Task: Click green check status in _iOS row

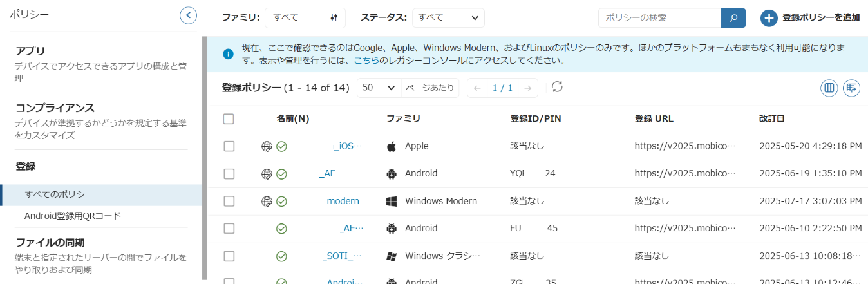Action: (x=281, y=146)
